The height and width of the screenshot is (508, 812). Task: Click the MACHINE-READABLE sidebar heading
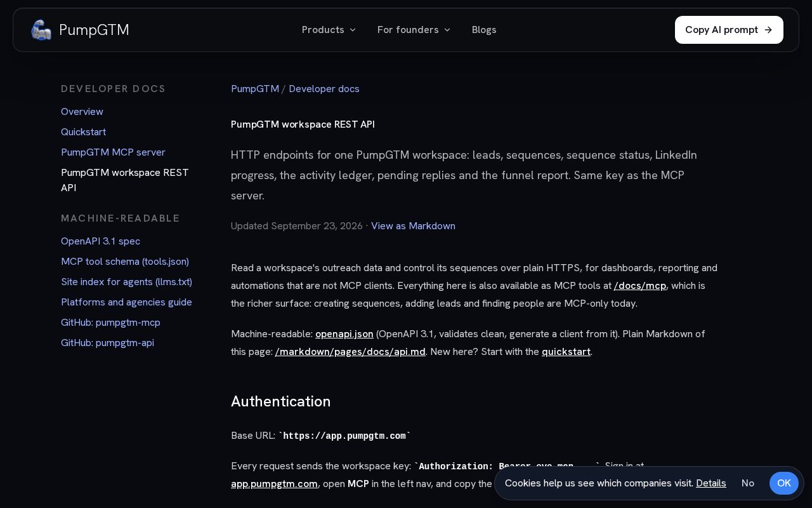point(121,218)
